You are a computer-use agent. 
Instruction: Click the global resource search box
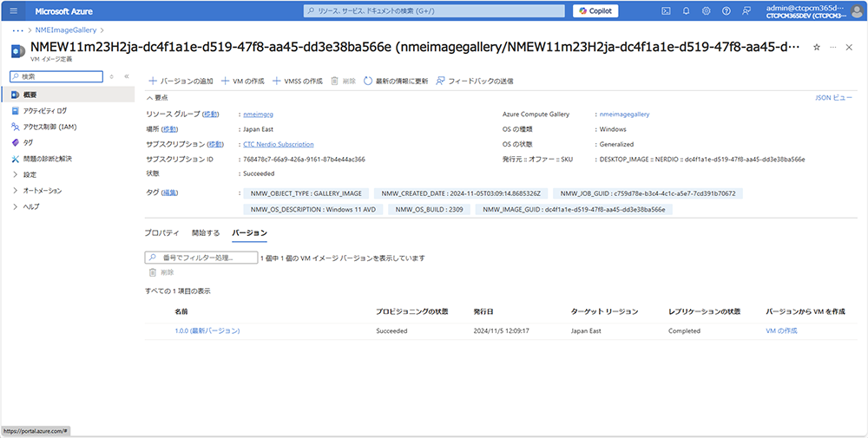coord(434,11)
